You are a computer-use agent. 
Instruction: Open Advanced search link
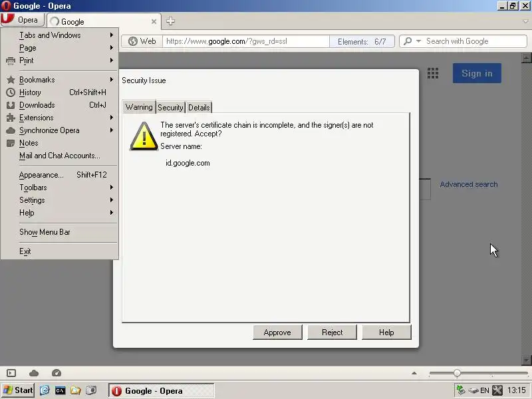(469, 184)
